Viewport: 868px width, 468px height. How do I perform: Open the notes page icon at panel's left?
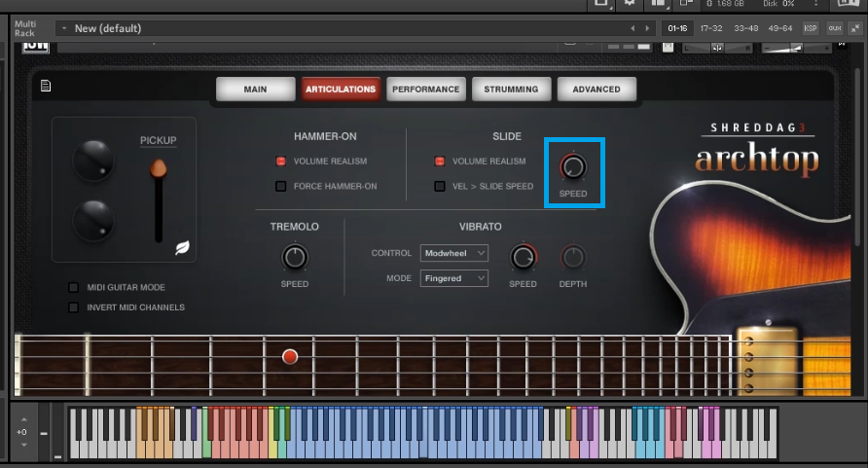pos(46,86)
